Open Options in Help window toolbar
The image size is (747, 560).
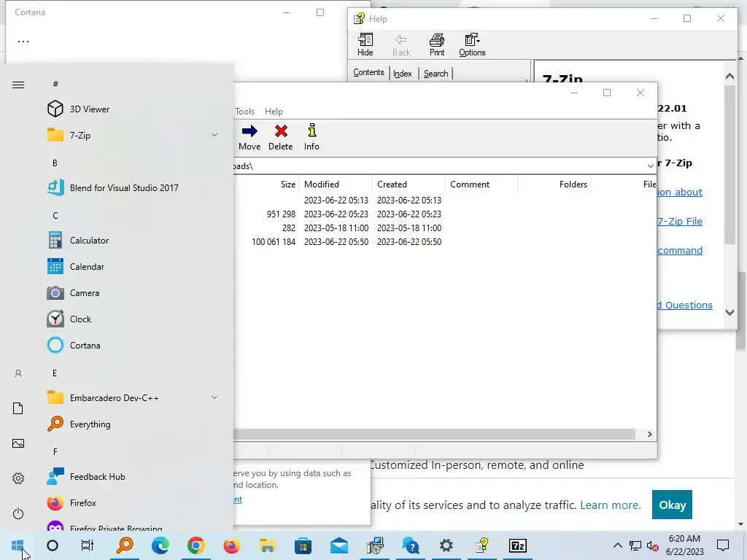(472, 44)
